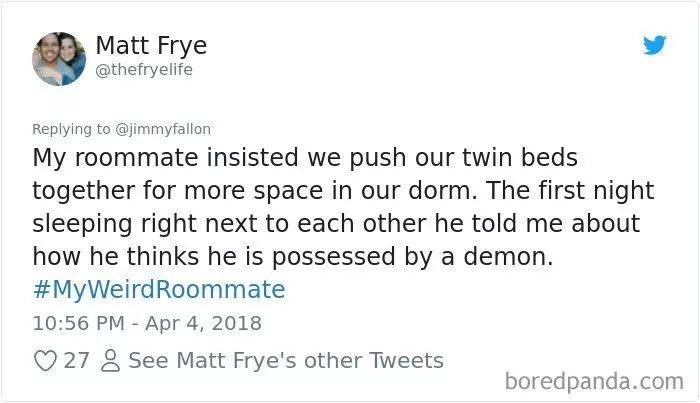Click the boredpanda.com watermark
This screenshot has width=700, height=403.
(594, 382)
